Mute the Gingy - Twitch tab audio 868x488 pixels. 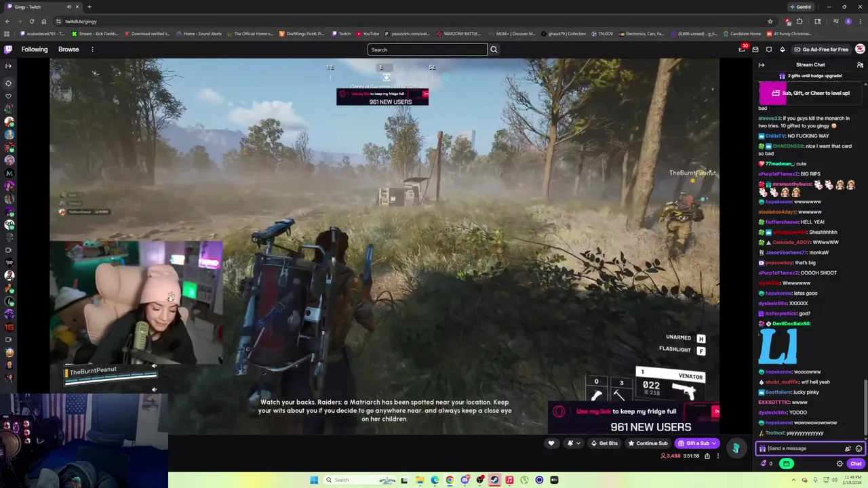coord(68,7)
